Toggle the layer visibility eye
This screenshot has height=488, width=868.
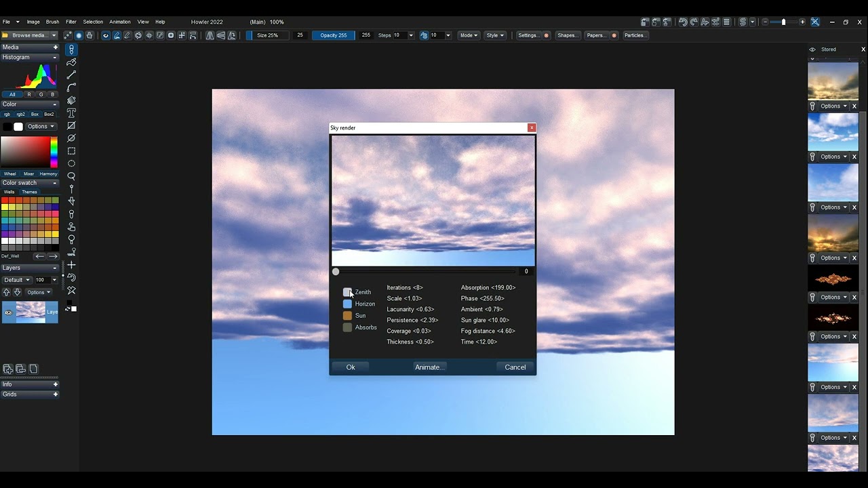click(8, 312)
